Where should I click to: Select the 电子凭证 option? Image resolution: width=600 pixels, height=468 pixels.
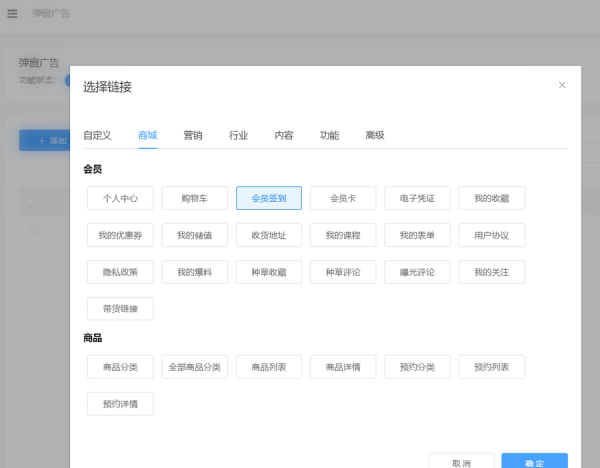417,198
